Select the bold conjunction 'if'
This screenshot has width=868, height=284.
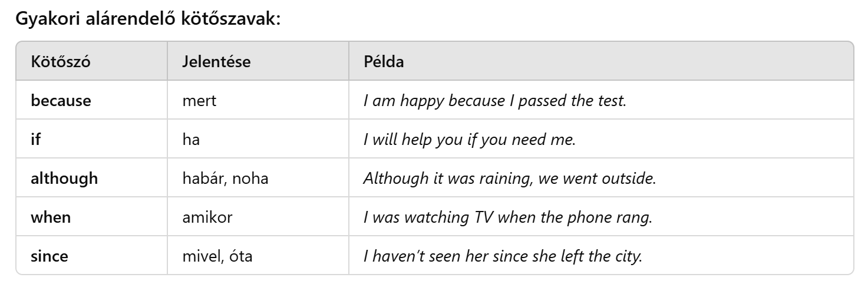click(x=35, y=140)
